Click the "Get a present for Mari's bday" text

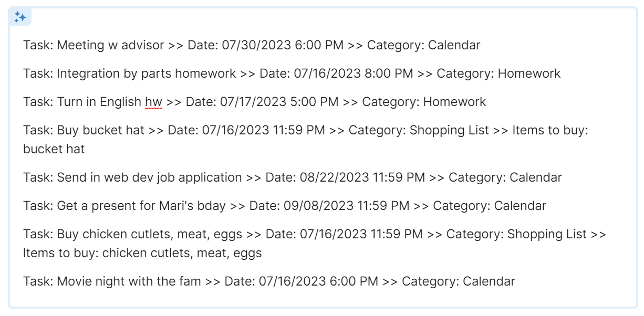pos(141,206)
